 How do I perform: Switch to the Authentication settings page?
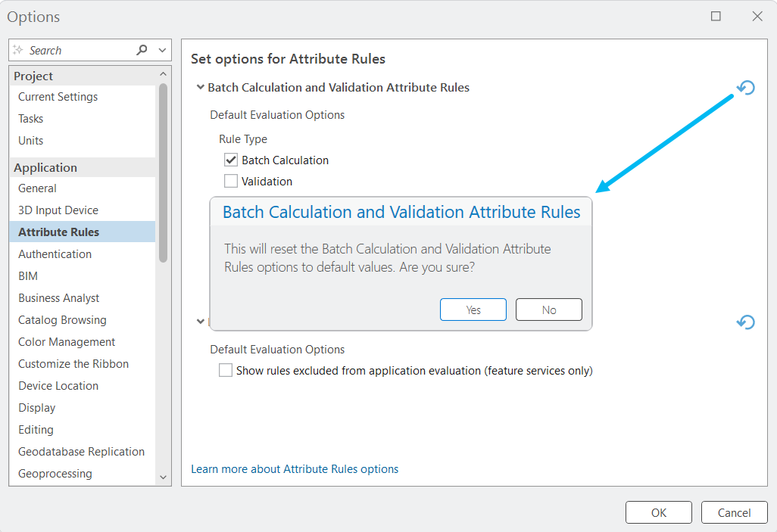coord(55,254)
